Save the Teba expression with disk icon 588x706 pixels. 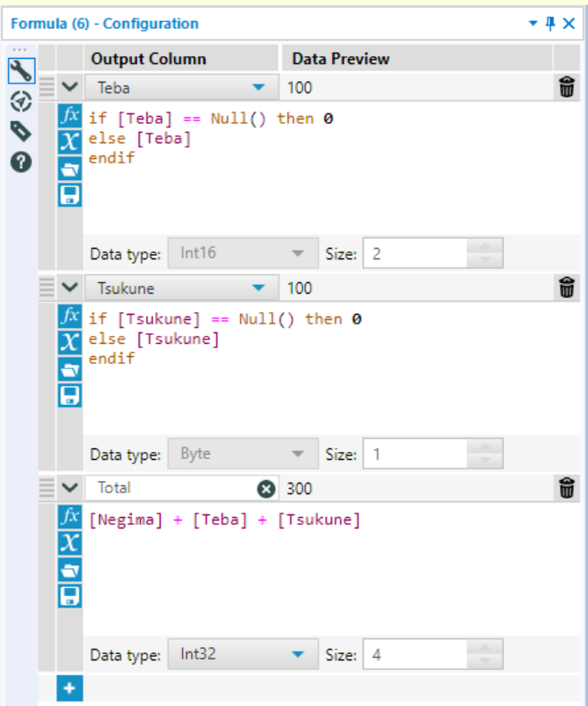pos(69,195)
